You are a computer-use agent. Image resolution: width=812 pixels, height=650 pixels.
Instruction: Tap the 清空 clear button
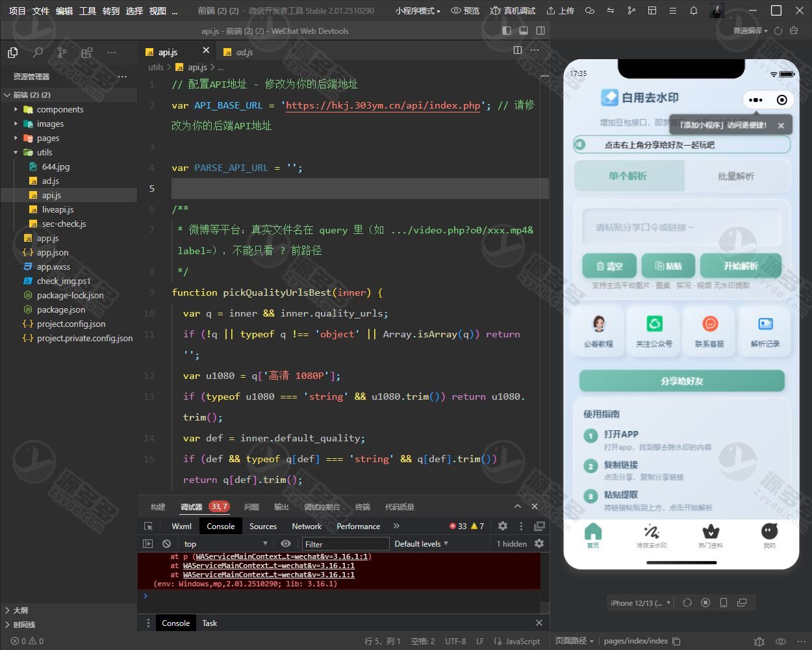point(609,266)
